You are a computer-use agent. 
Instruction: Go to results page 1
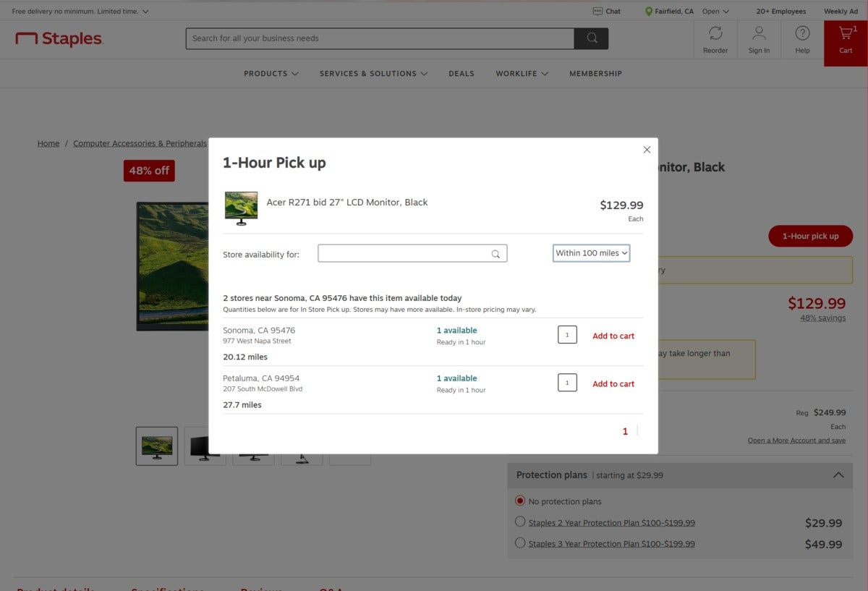click(x=625, y=431)
